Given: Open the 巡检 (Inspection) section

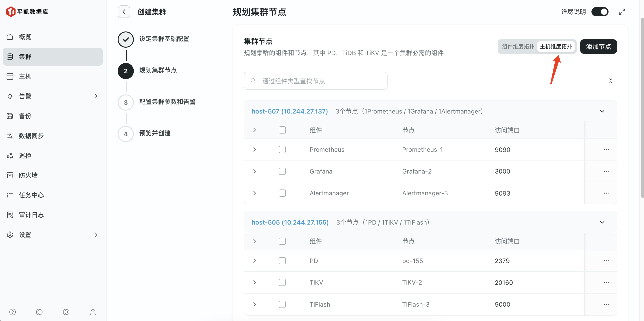Looking at the screenshot, I should (x=25, y=155).
